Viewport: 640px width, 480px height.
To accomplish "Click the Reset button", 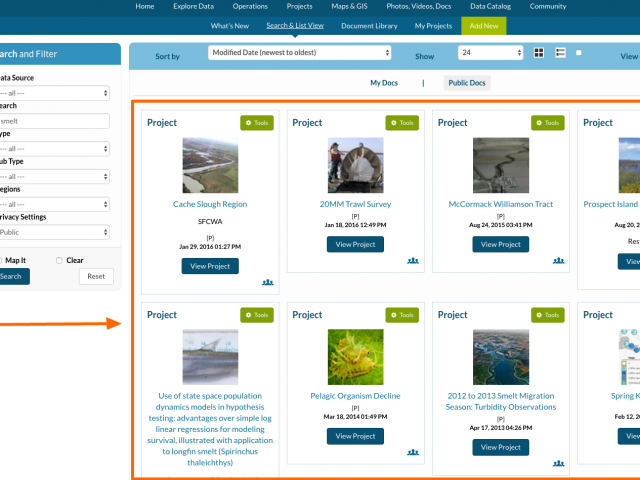I will click(96, 276).
